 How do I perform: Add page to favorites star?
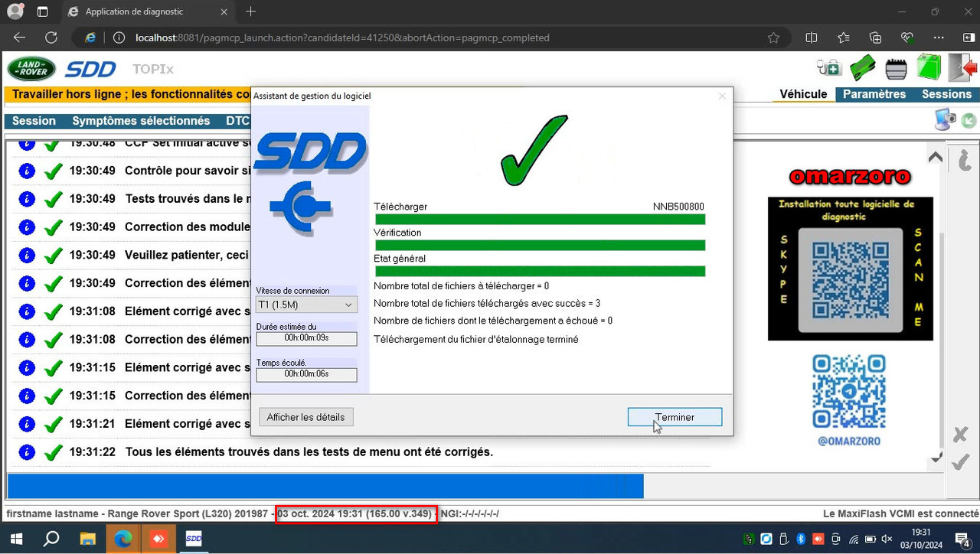(x=773, y=37)
